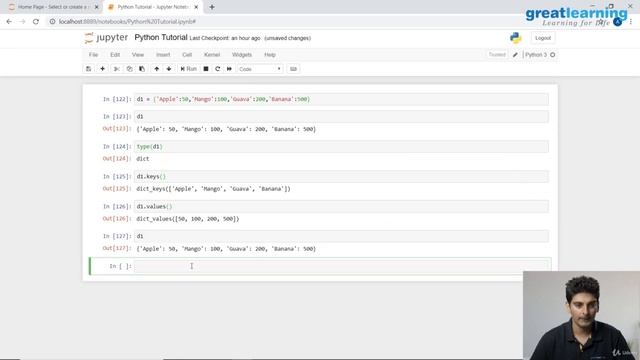Click the Trusted notebook indicator

(x=497, y=54)
